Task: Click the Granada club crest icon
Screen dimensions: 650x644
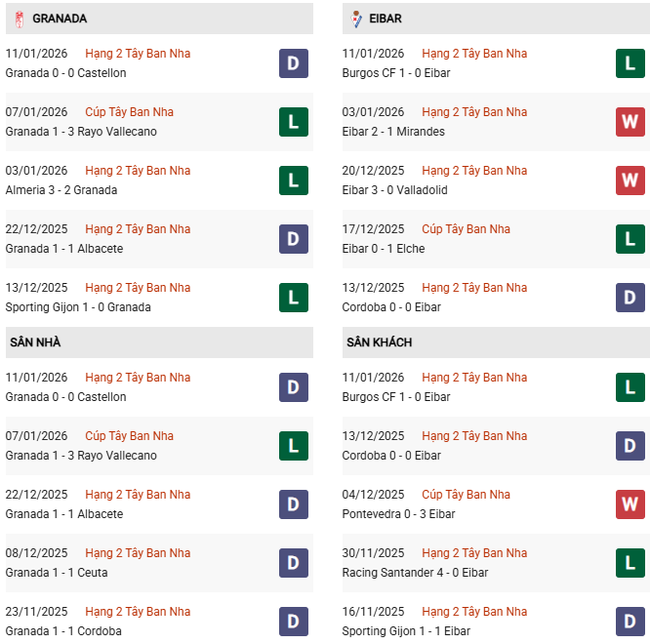Action: click(x=19, y=19)
